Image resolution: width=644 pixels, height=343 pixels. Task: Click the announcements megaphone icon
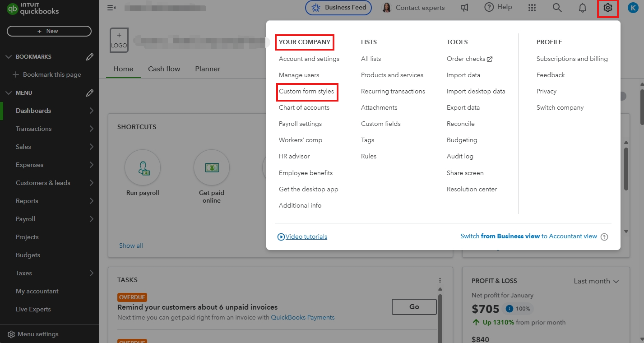(x=464, y=8)
